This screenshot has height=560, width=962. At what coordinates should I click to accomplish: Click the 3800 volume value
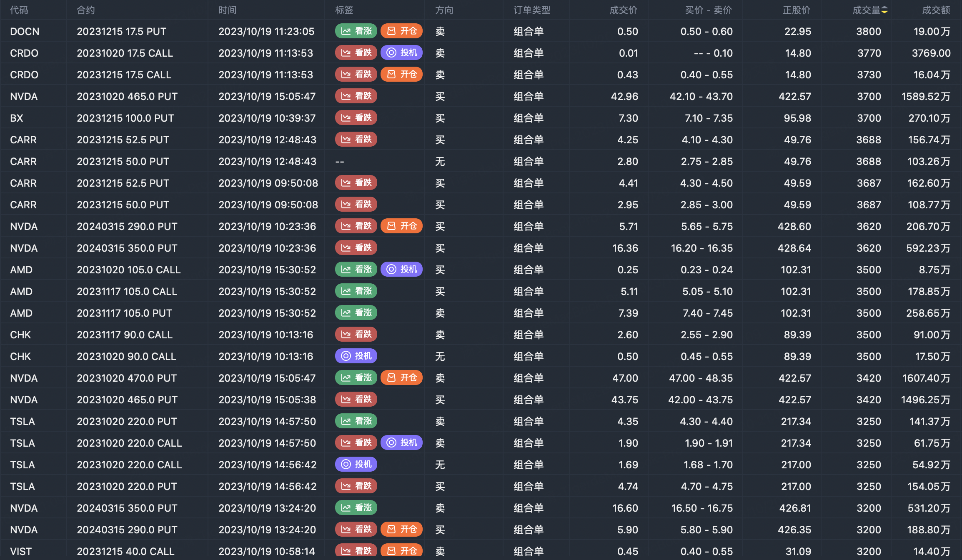click(869, 31)
